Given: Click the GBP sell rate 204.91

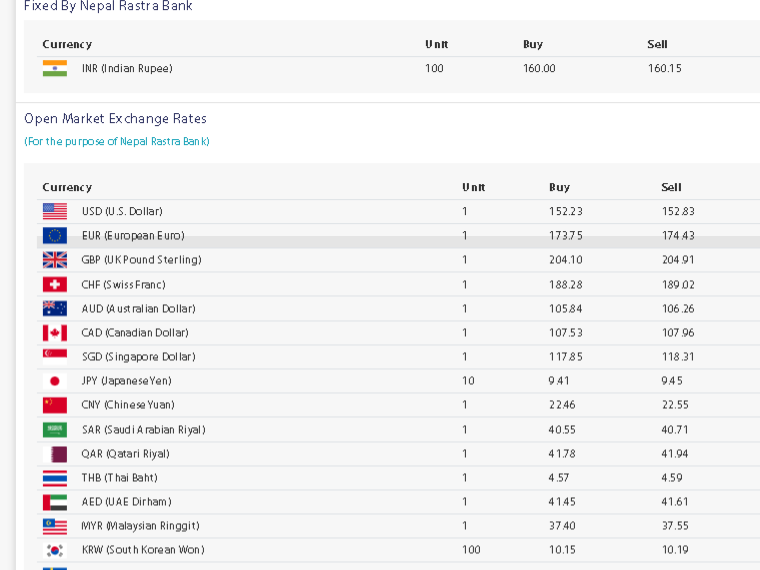Looking at the screenshot, I should point(678,260).
